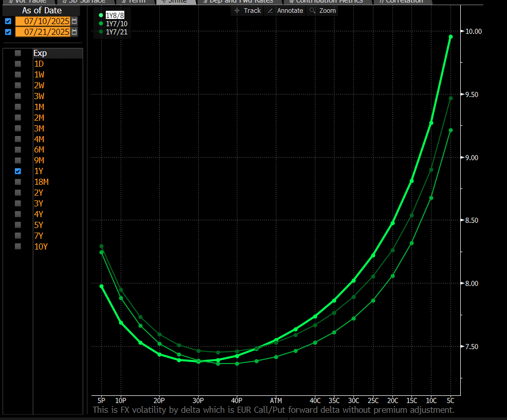Uncheck the 07/21/2025 as-of date checkbox

tap(8, 32)
